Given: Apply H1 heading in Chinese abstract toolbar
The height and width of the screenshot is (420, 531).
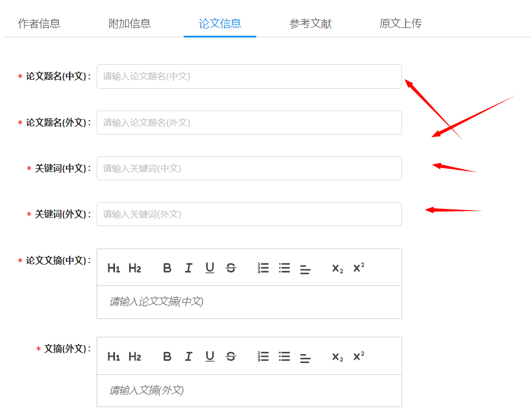Looking at the screenshot, I should tap(113, 268).
